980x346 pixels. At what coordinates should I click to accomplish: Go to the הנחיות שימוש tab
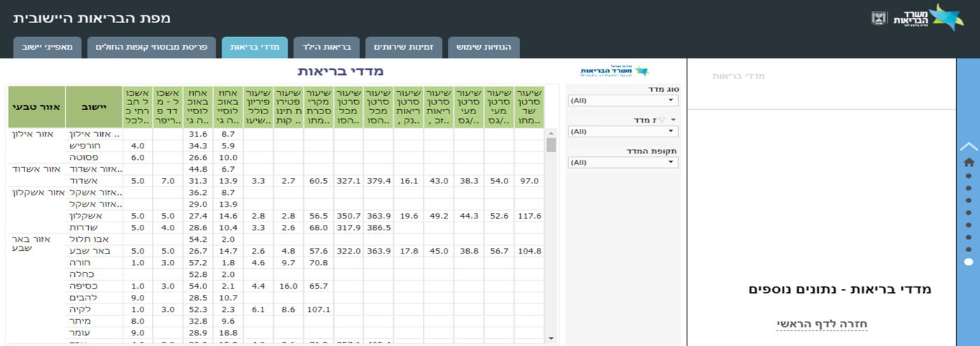[484, 47]
